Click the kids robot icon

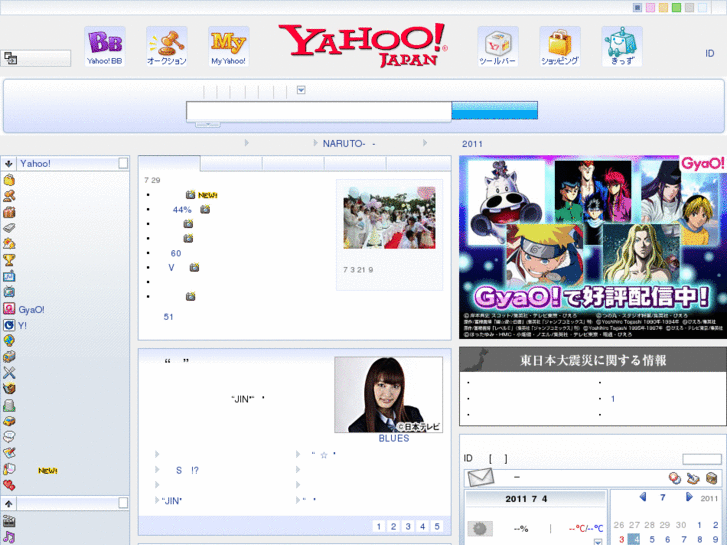pos(621,45)
